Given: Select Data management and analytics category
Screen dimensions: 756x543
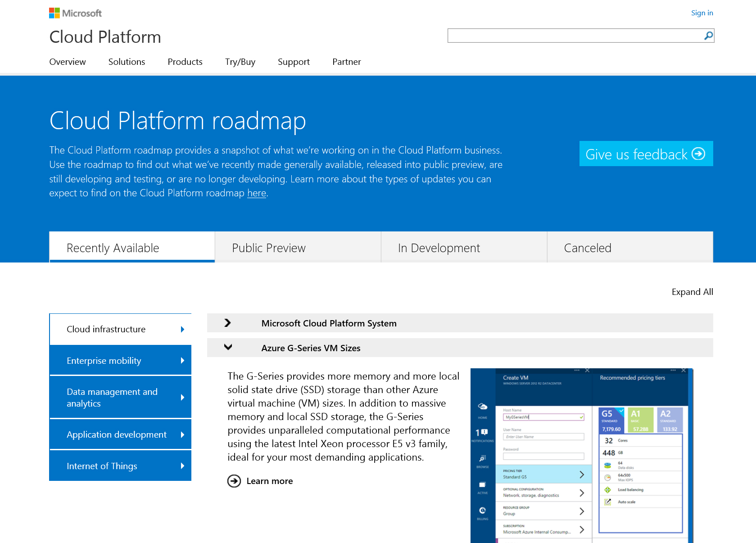Looking at the screenshot, I should 120,398.
